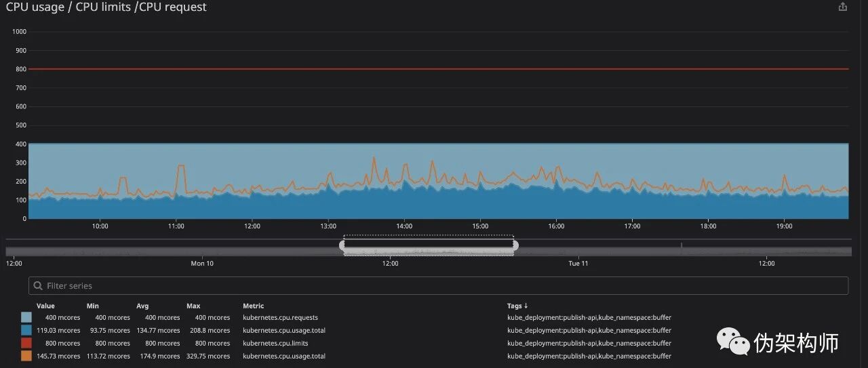Toggle the dark blue cpu.usage.total swatch
The image size is (868, 368).
click(26, 330)
